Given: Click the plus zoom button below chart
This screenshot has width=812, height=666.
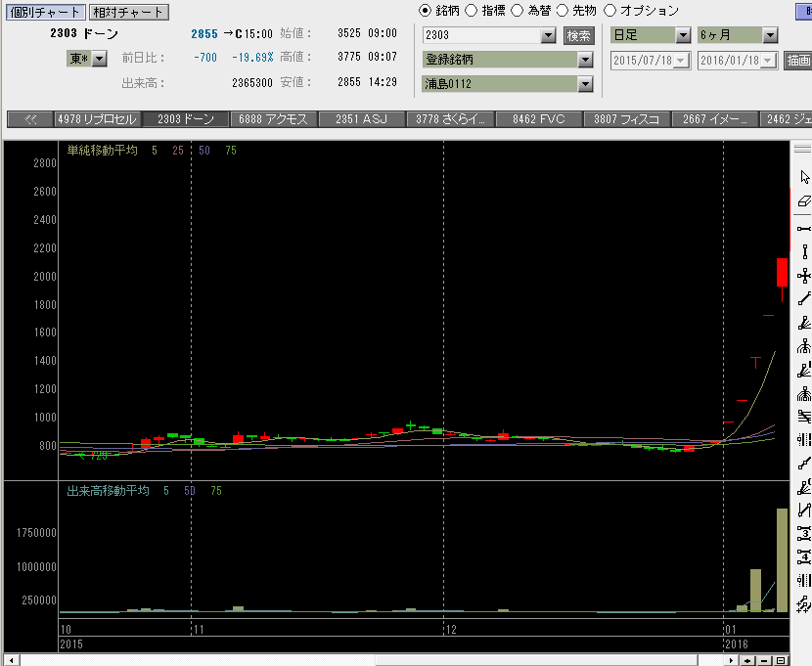Looking at the screenshot, I should [x=747, y=661].
